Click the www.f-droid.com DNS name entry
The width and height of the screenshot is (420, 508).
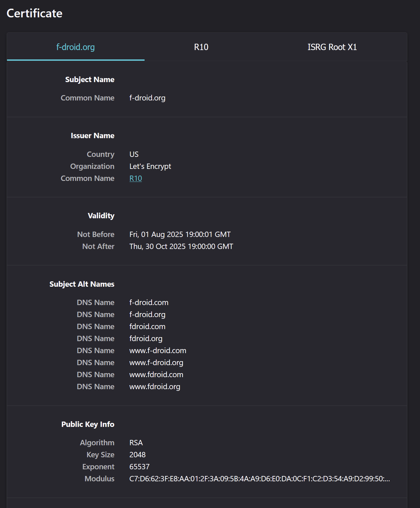(158, 350)
